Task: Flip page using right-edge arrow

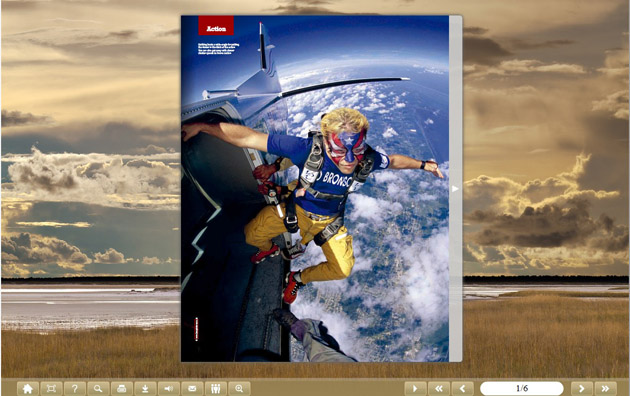Action: (x=455, y=188)
